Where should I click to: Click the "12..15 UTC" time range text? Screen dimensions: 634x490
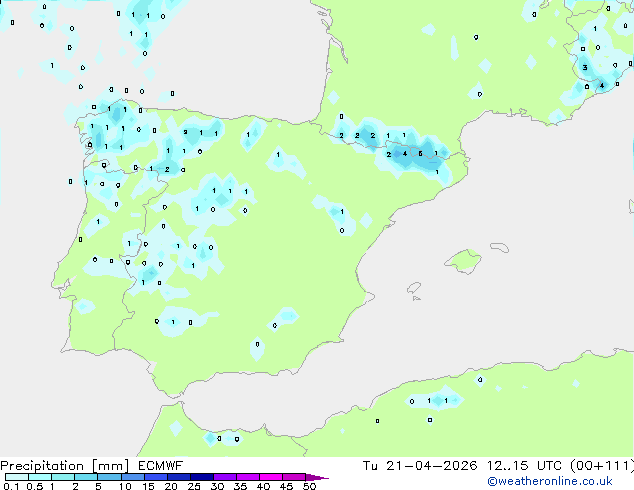click(x=524, y=466)
